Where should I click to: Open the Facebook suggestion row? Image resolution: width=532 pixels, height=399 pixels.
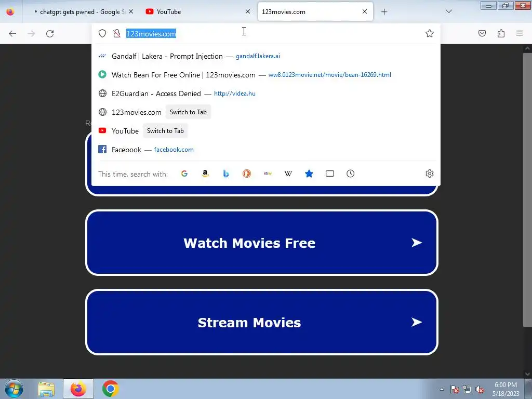tap(266, 150)
